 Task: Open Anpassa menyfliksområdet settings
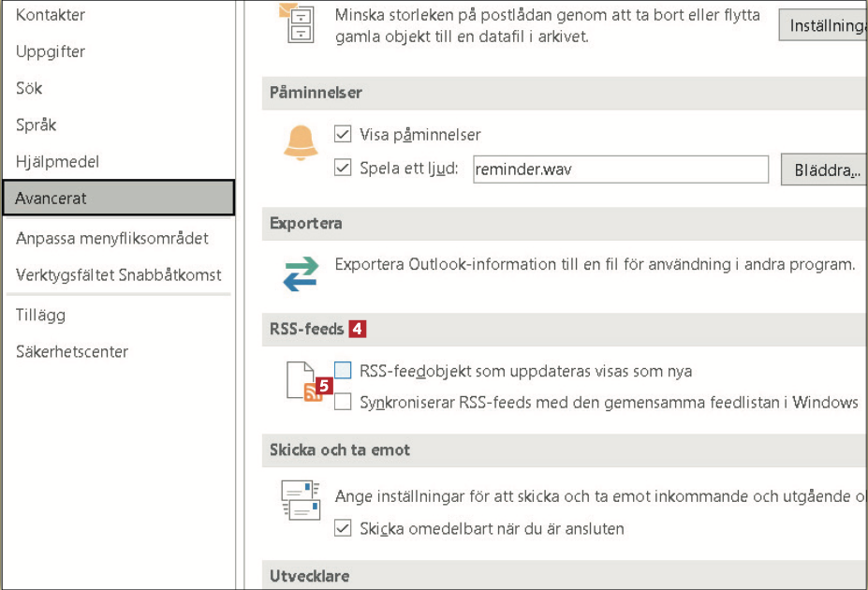pyautogui.click(x=112, y=238)
